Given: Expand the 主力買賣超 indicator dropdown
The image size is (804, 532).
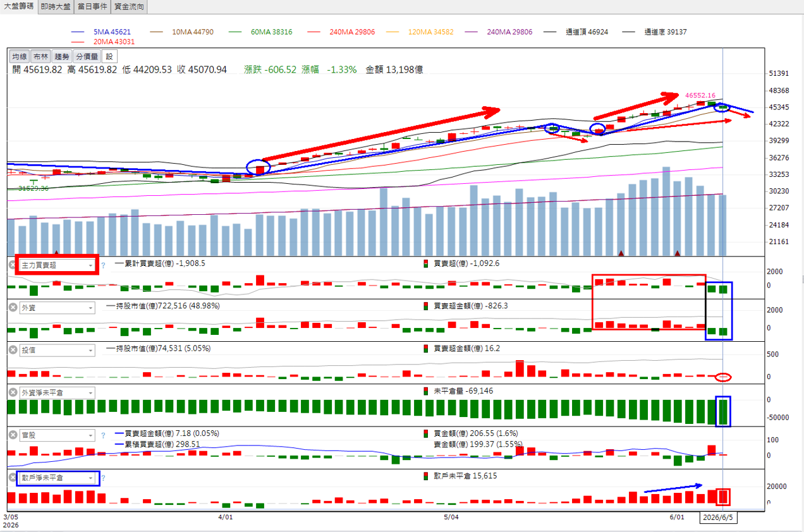Looking at the screenshot, I should pyautogui.click(x=58, y=265).
